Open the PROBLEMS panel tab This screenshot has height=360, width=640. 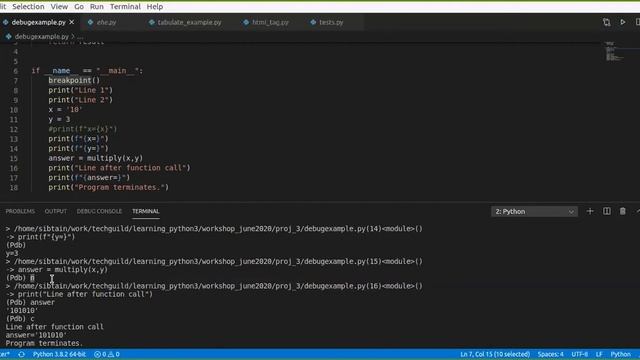pyautogui.click(x=20, y=211)
